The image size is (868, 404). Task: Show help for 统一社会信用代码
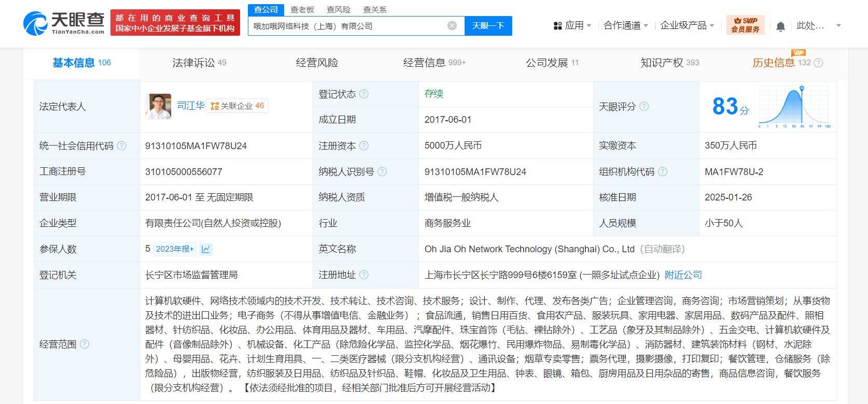coord(122,146)
